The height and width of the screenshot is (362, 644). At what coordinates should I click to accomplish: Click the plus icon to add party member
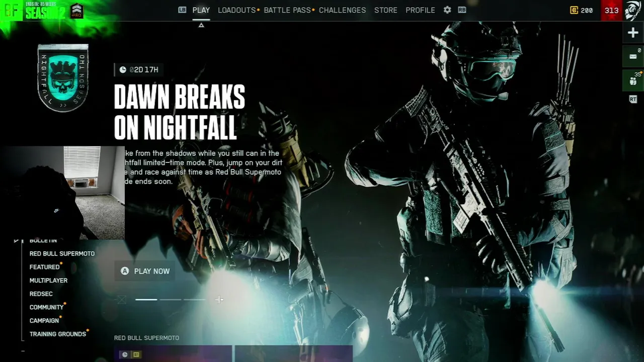[x=633, y=33]
